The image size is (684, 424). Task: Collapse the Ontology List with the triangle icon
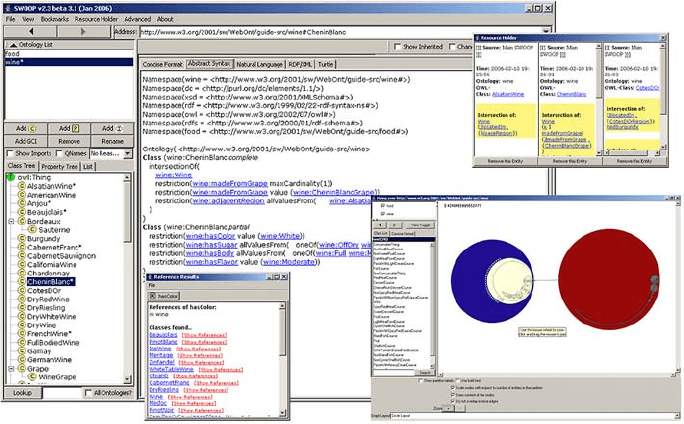coord(13,44)
